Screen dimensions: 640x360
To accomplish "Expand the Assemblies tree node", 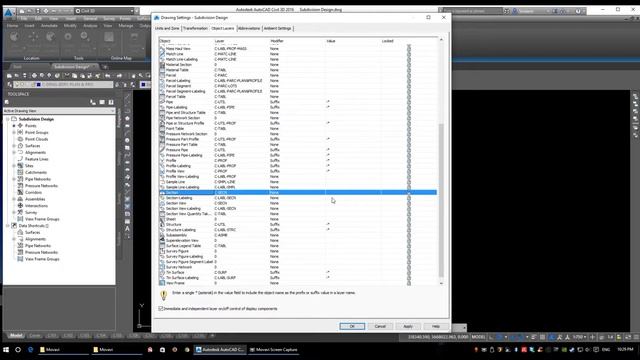I will point(14,199).
